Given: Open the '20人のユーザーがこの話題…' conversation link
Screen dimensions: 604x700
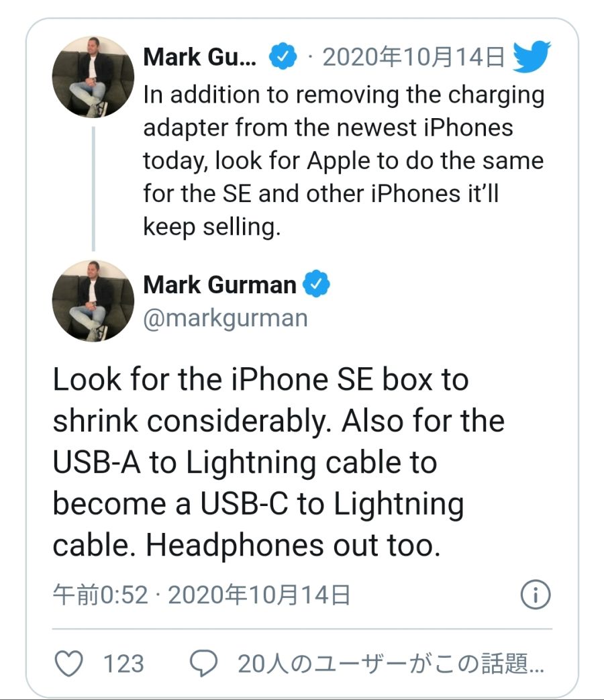Looking at the screenshot, I should click(391, 664).
